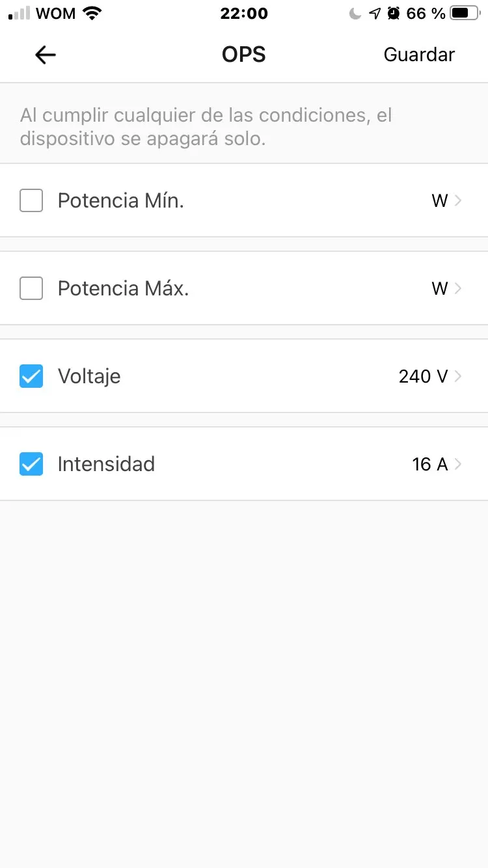Tap the Do Not Disturb moon icon
This screenshot has height=868, width=488.
[355, 14]
